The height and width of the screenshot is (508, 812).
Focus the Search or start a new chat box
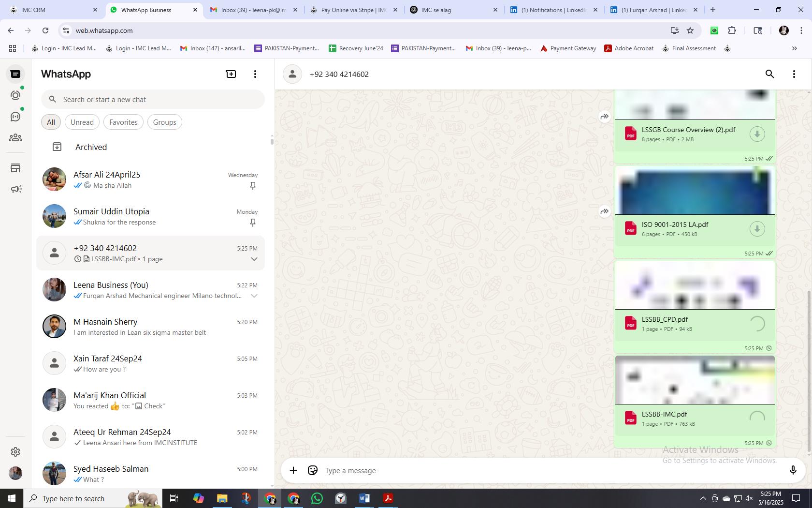coord(153,99)
